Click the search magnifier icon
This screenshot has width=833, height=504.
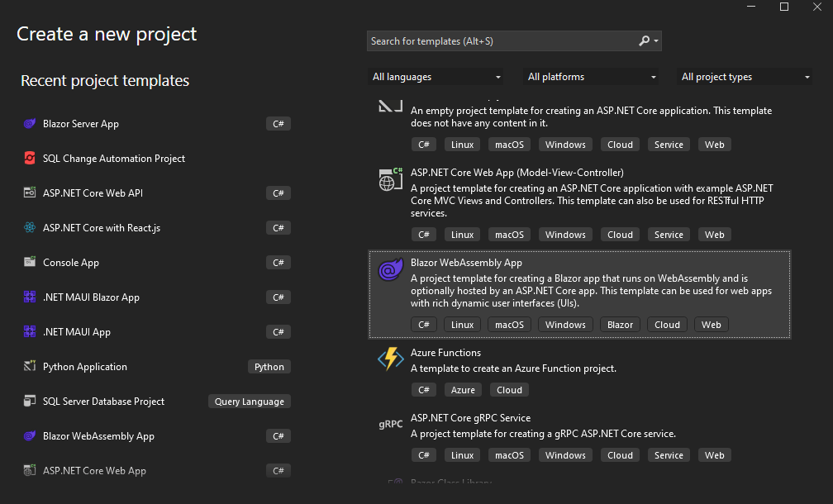click(x=645, y=41)
